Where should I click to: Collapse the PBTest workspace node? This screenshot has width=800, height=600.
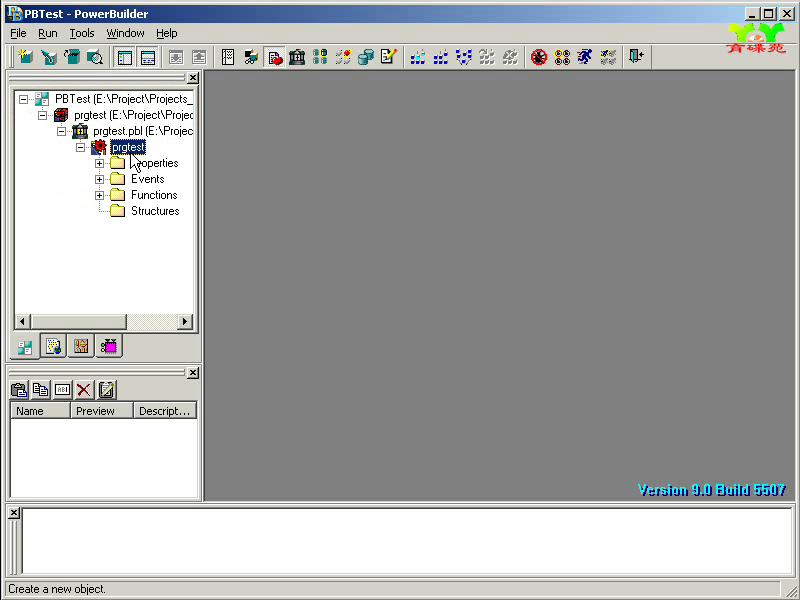23,99
